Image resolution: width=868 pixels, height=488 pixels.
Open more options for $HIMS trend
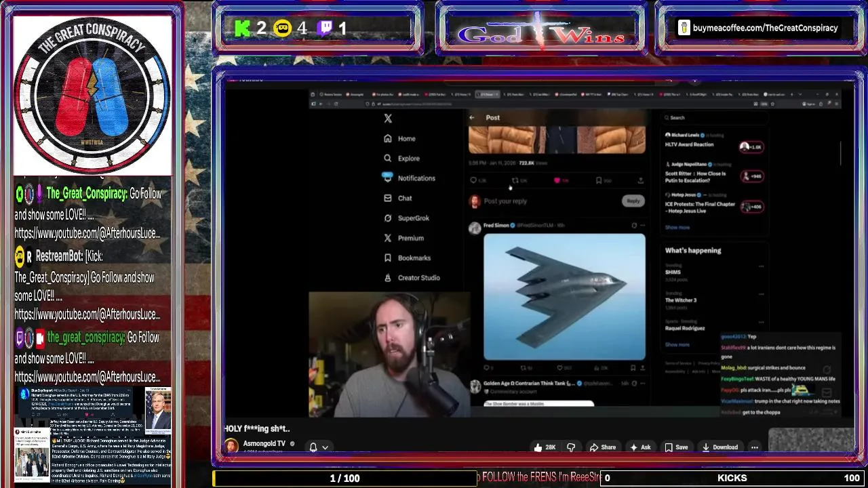[x=762, y=266]
